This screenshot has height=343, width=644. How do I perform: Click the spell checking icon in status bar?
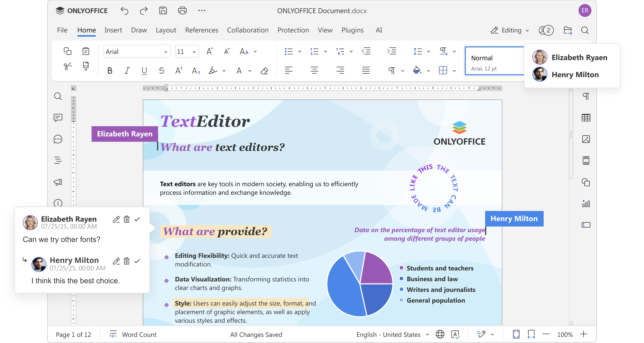coord(455,334)
